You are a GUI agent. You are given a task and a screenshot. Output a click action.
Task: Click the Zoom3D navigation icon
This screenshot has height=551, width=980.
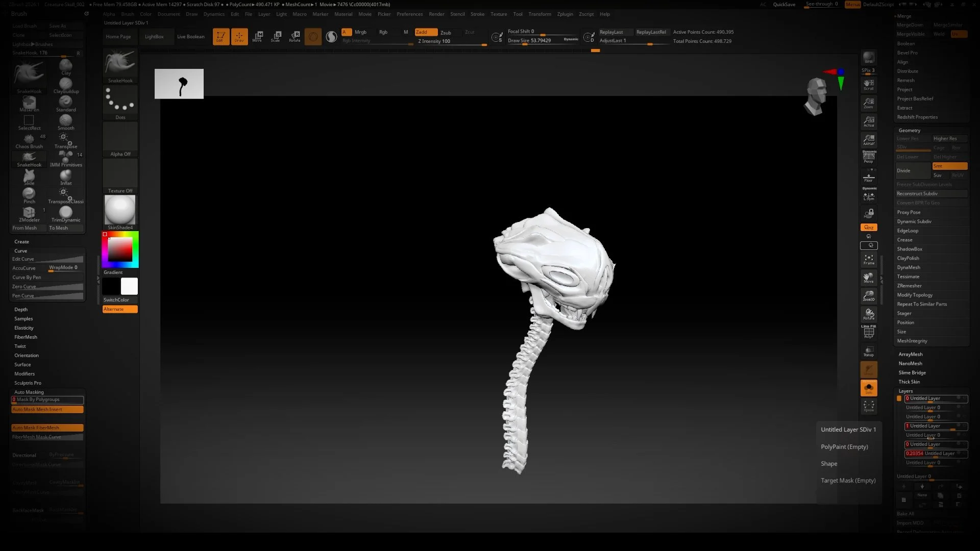click(869, 296)
